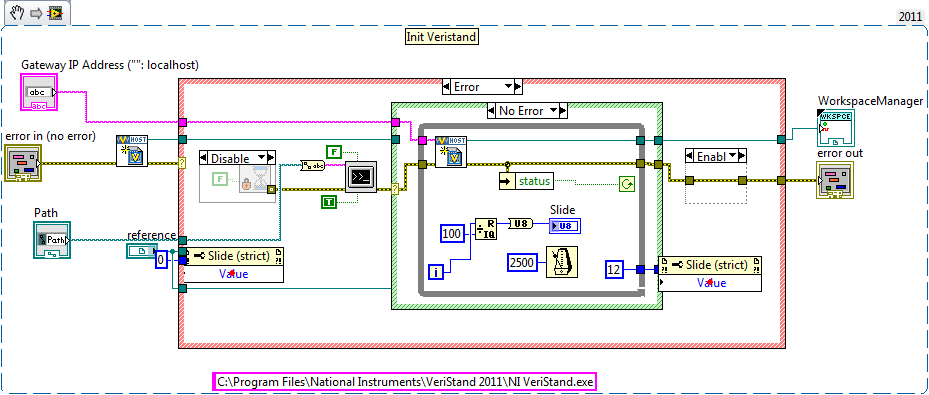Toggle the greyed False constant in Disable structure
929x395 pixels.
(x=220, y=178)
